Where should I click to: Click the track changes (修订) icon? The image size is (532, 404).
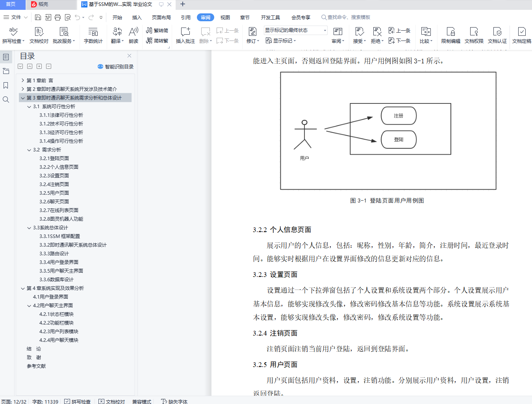[x=252, y=35]
